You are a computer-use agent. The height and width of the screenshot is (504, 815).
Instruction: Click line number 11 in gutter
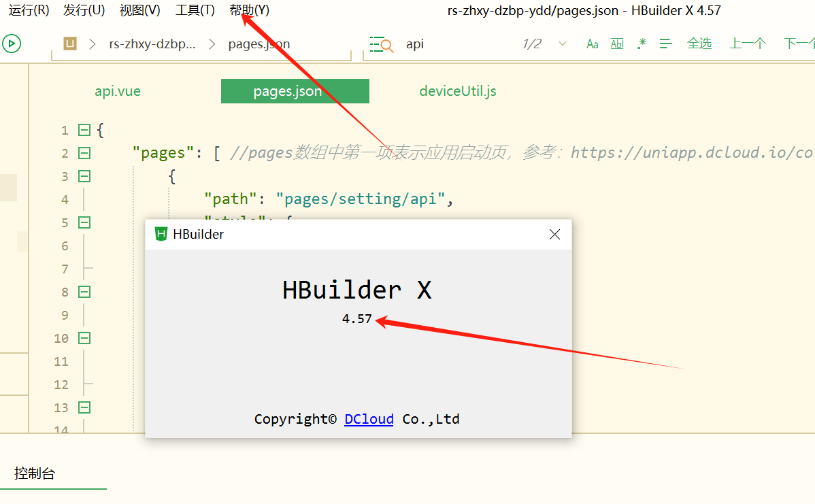(x=61, y=362)
